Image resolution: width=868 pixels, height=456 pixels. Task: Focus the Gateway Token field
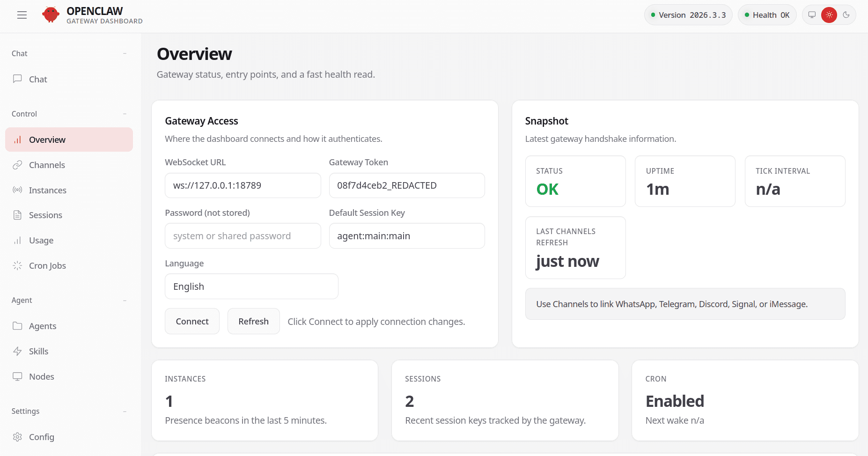click(x=407, y=185)
